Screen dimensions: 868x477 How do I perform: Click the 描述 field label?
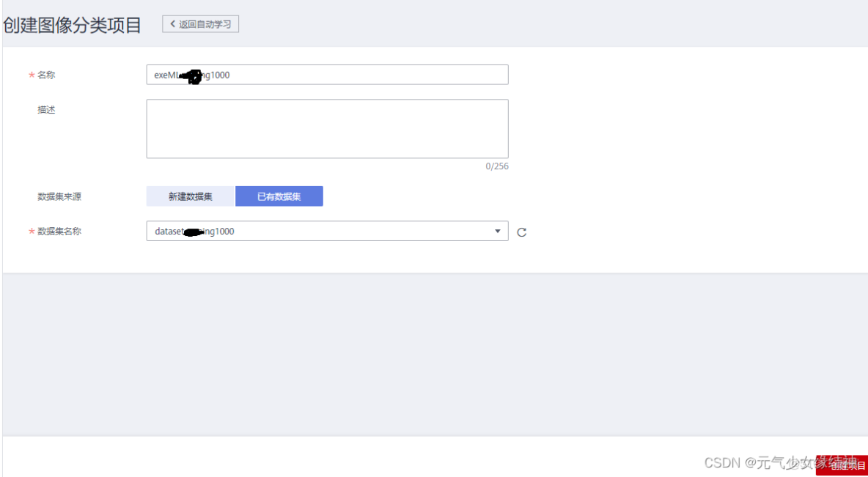(46, 110)
